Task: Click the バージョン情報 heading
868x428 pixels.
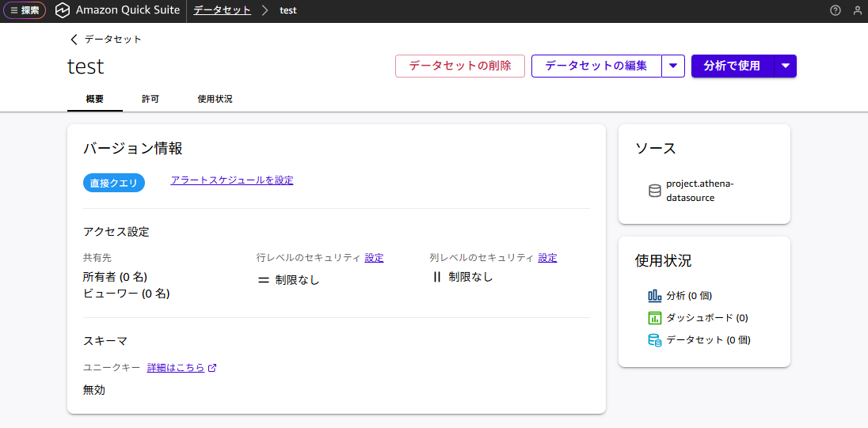Action: (133, 148)
